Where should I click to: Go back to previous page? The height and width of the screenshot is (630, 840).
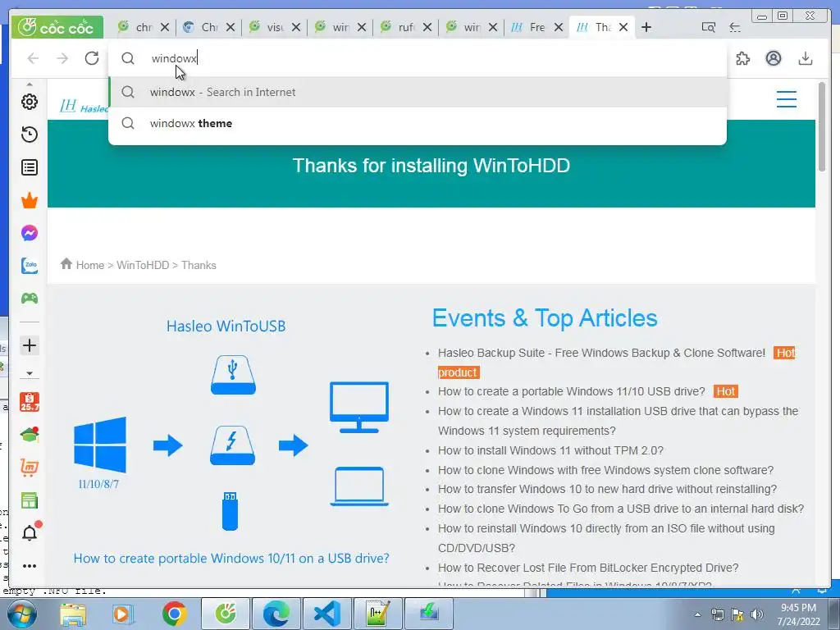(x=33, y=58)
